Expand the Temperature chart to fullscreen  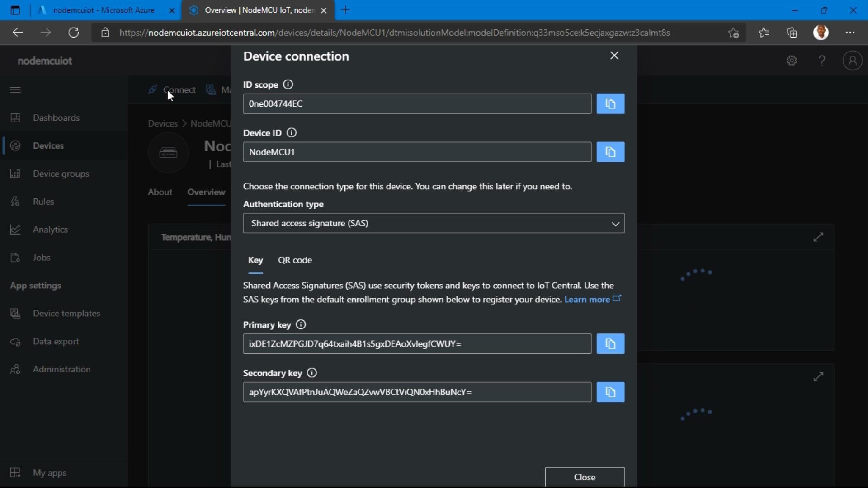819,237
